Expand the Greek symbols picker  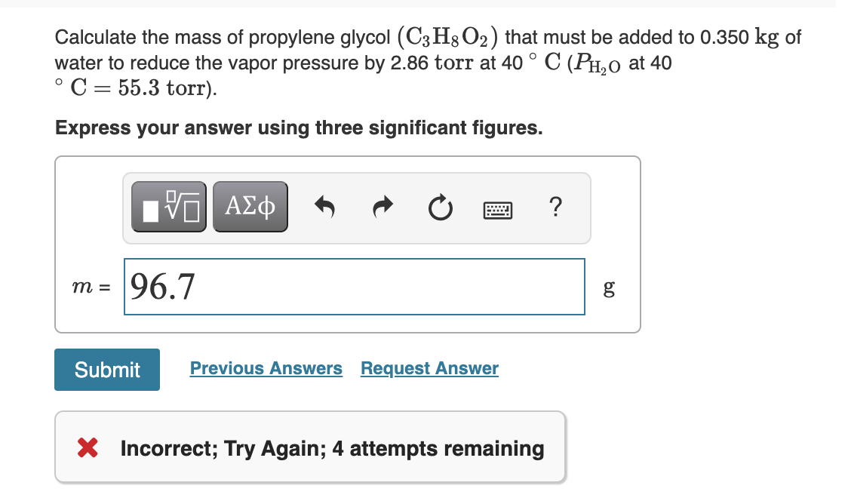[250, 206]
